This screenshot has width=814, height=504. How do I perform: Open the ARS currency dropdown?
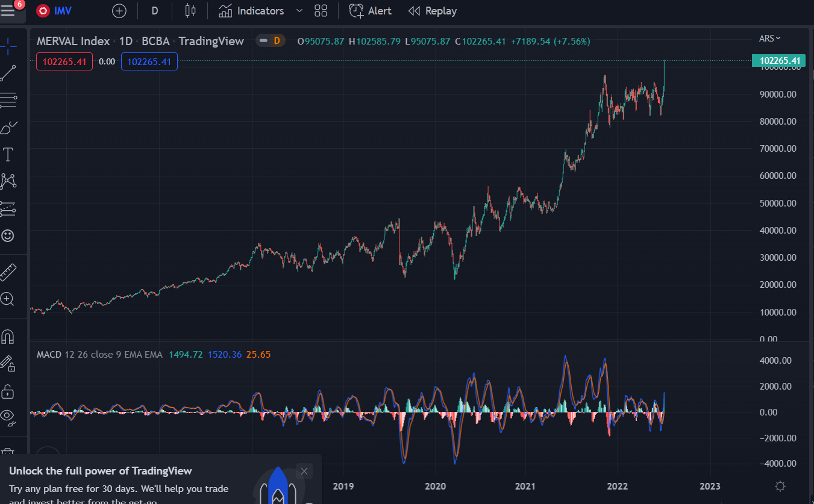(769, 39)
